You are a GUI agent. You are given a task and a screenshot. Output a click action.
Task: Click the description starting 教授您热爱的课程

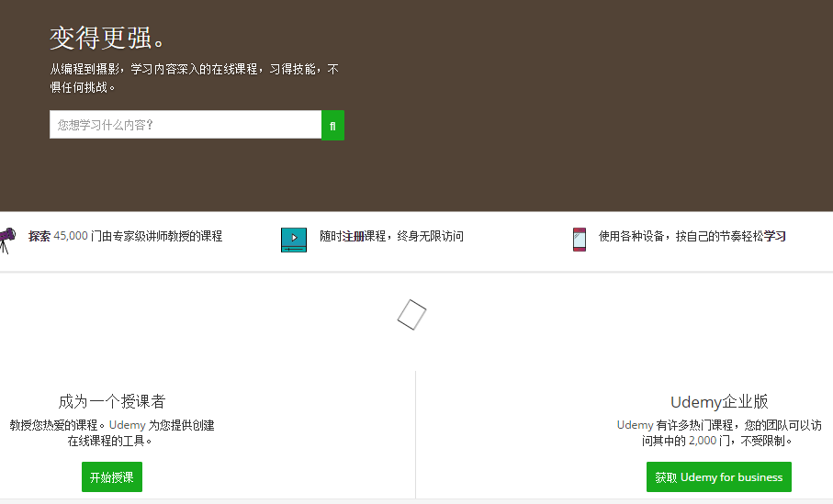click(111, 432)
